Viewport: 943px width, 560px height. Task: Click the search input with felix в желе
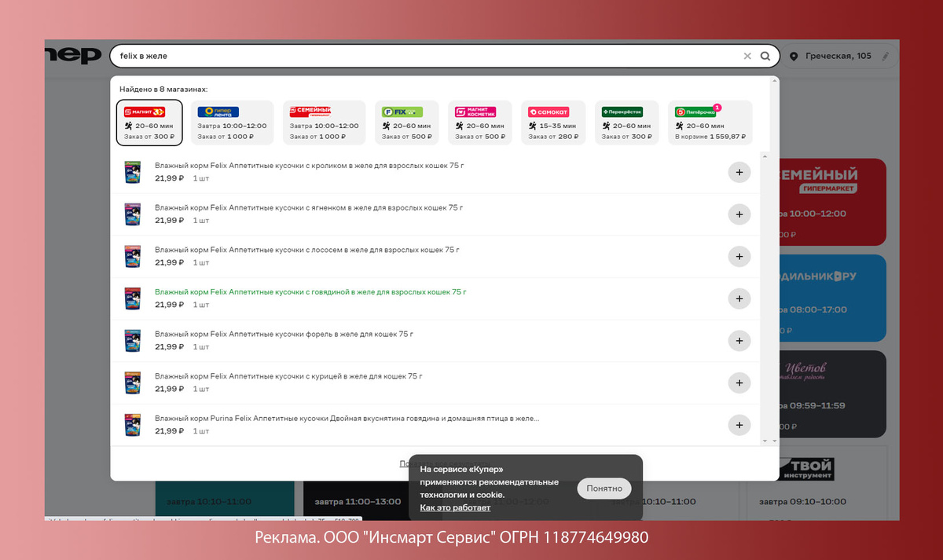[424, 57]
